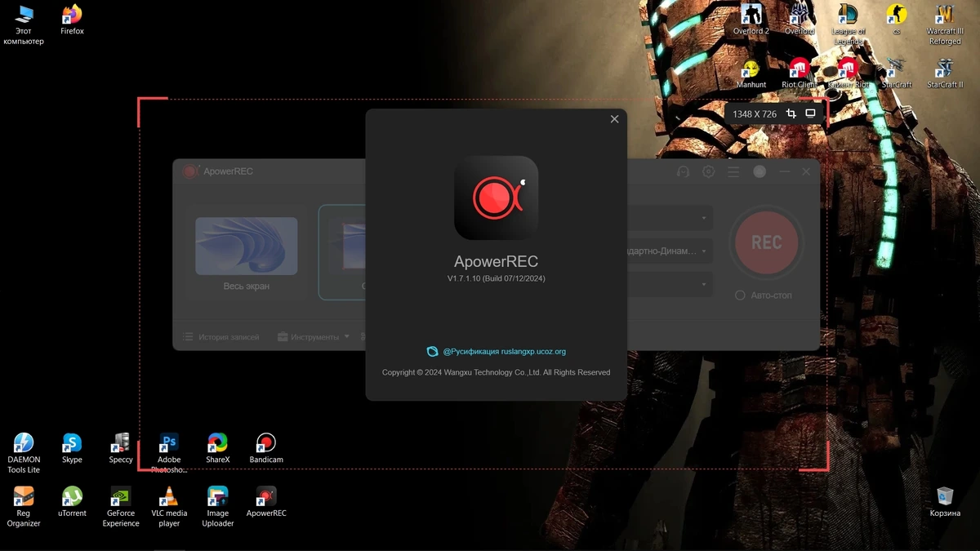980x551 pixels.
Task: Select the Riot Client desktop shortcut
Action: tap(800, 73)
